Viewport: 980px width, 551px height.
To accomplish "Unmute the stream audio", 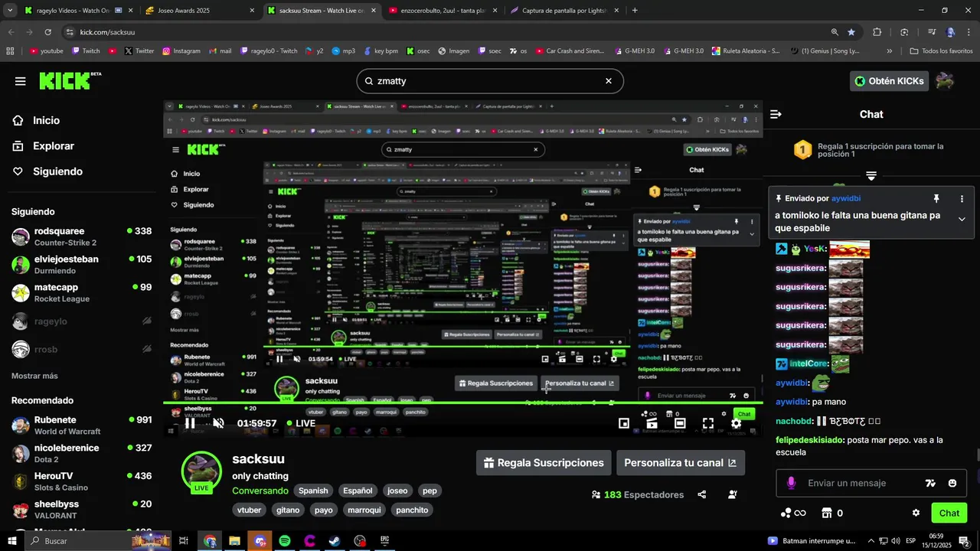I will pos(218,423).
